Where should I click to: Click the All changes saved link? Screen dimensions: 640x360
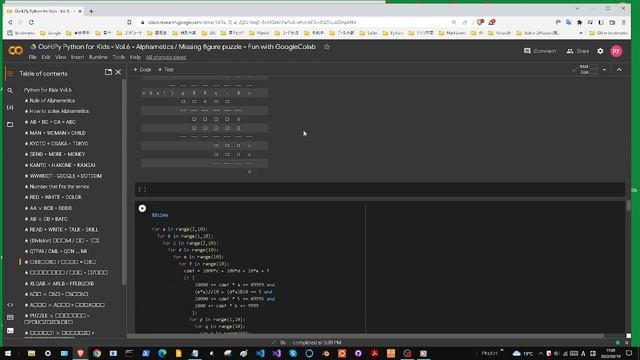(166, 58)
